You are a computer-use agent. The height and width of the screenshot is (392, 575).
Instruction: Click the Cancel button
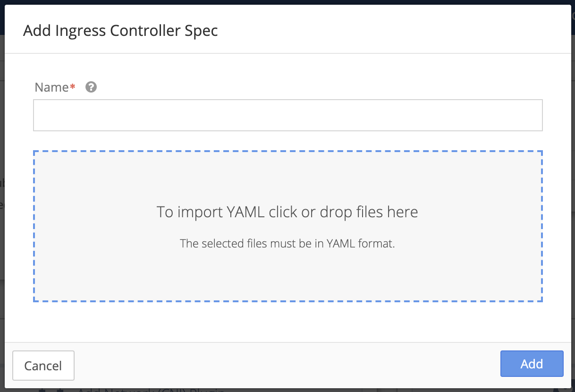click(x=43, y=366)
